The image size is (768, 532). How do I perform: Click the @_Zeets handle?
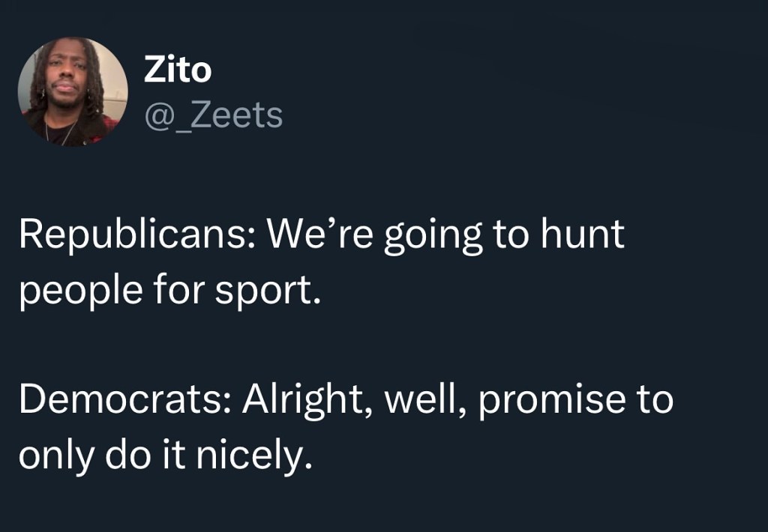(212, 115)
